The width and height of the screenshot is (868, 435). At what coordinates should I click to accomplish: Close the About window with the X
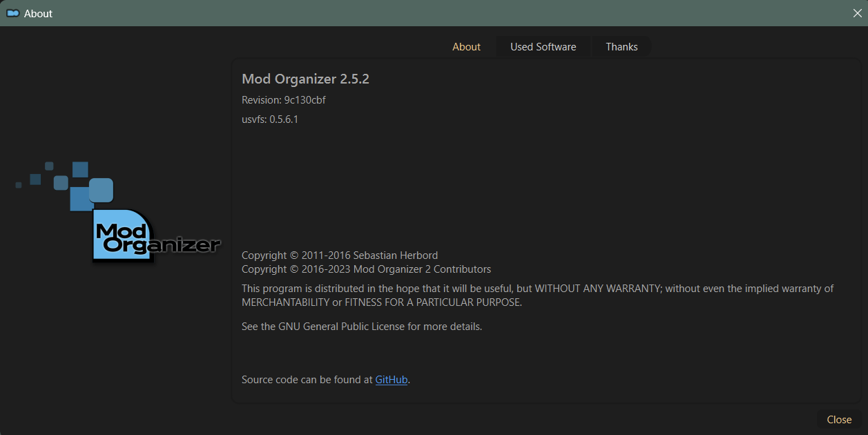pos(857,13)
